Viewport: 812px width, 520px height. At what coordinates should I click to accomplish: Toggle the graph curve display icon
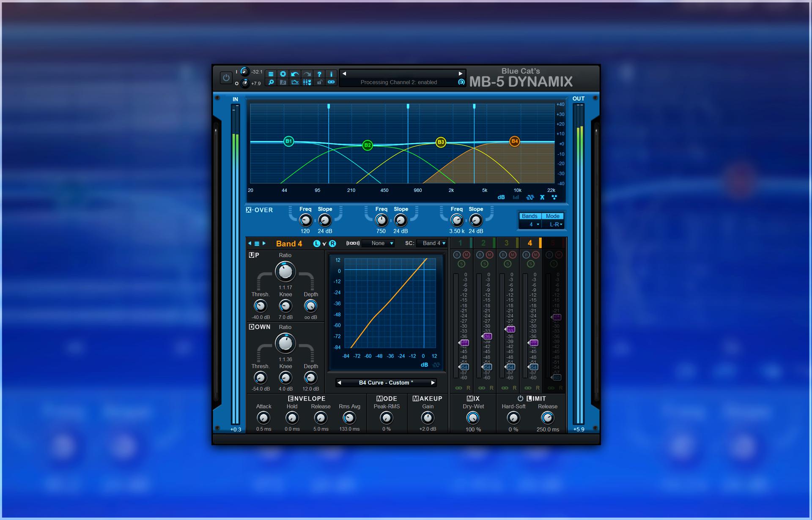295,82
